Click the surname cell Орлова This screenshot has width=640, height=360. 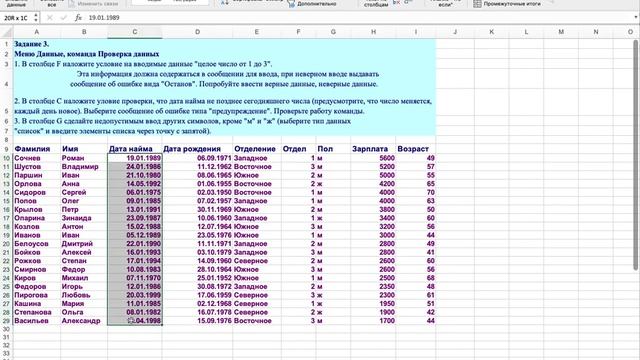[x=37, y=184]
